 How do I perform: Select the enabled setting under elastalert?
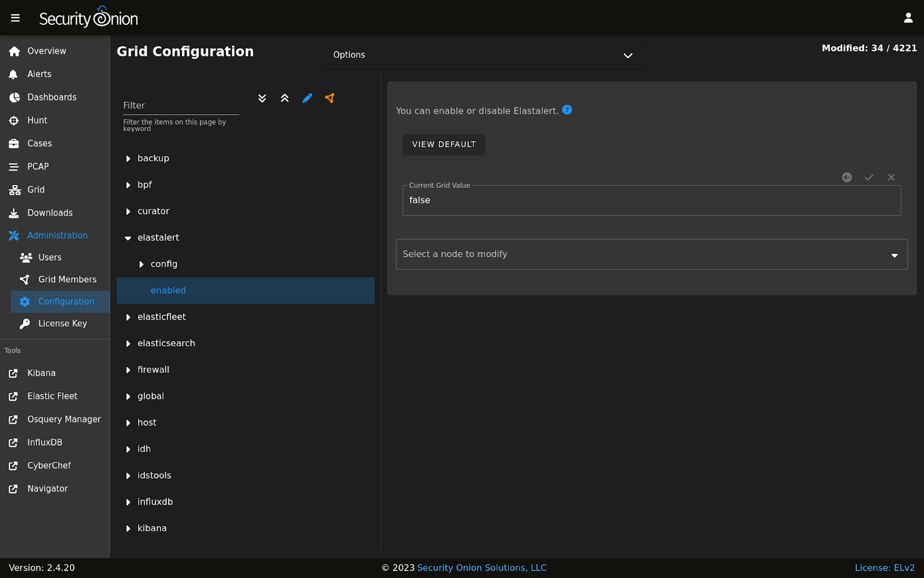point(245,291)
